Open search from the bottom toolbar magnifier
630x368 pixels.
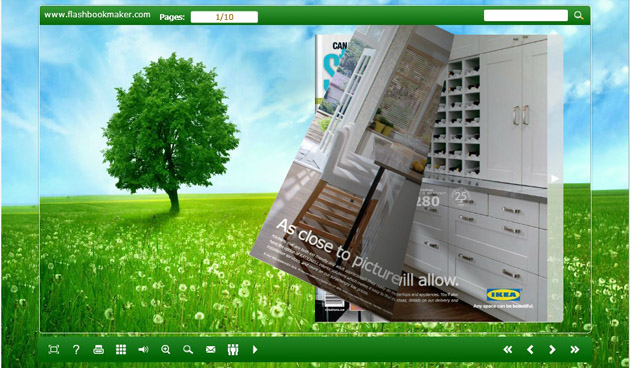coord(188,350)
